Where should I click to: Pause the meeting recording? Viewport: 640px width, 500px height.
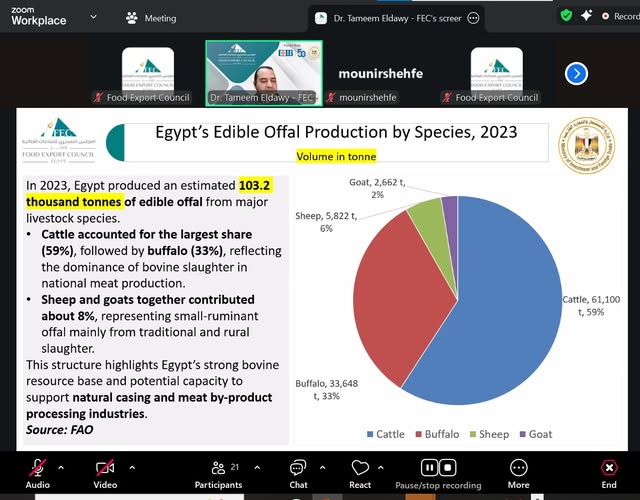pos(429,467)
